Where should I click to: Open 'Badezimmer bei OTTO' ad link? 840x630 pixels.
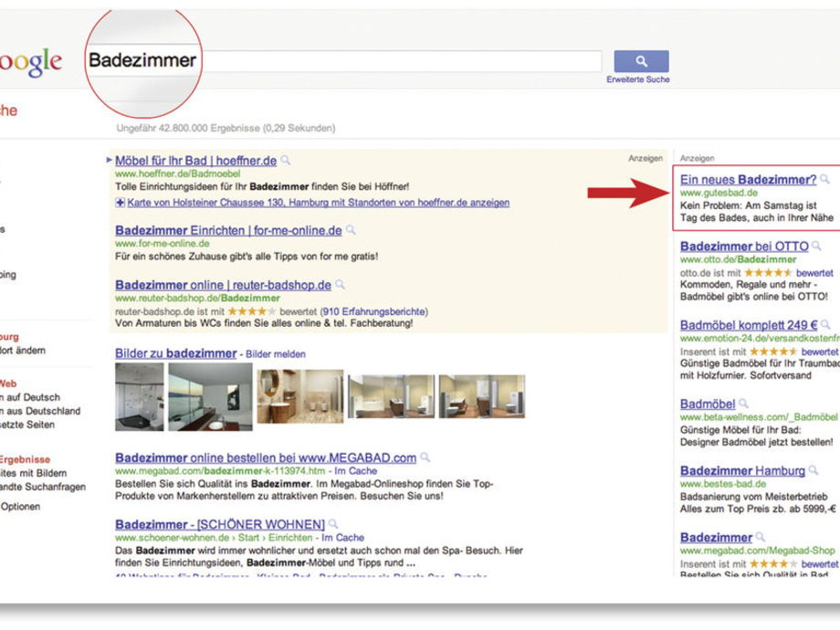point(745,247)
